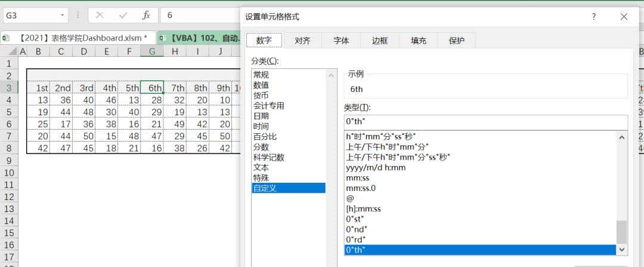The width and height of the screenshot is (644, 267).
Task: Switch to the 保护 tab
Action: click(x=457, y=40)
